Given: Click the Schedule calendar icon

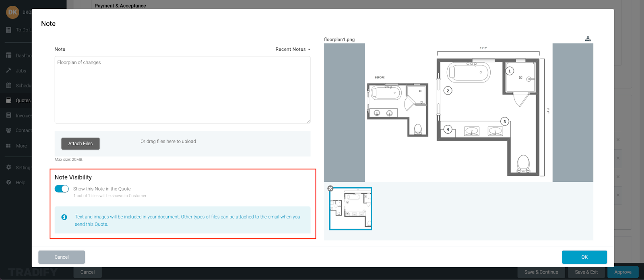Looking at the screenshot, I should 8,85.
